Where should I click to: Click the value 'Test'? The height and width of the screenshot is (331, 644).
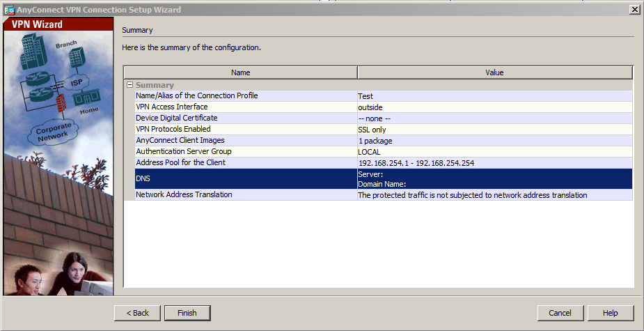pyautogui.click(x=366, y=96)
